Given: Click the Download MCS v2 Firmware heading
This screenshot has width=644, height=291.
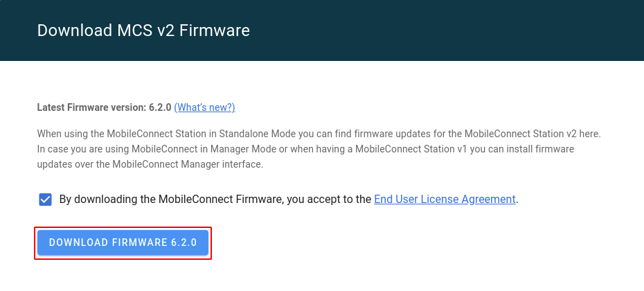Looking at the screenshot, I should point(143,30).
